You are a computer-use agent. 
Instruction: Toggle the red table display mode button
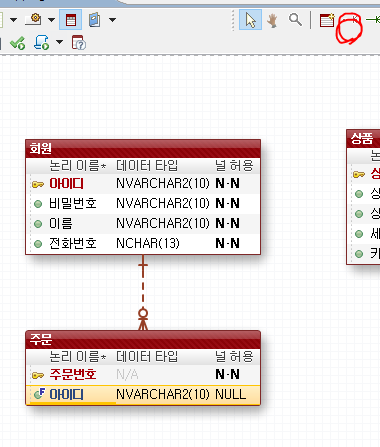(71, 20)
